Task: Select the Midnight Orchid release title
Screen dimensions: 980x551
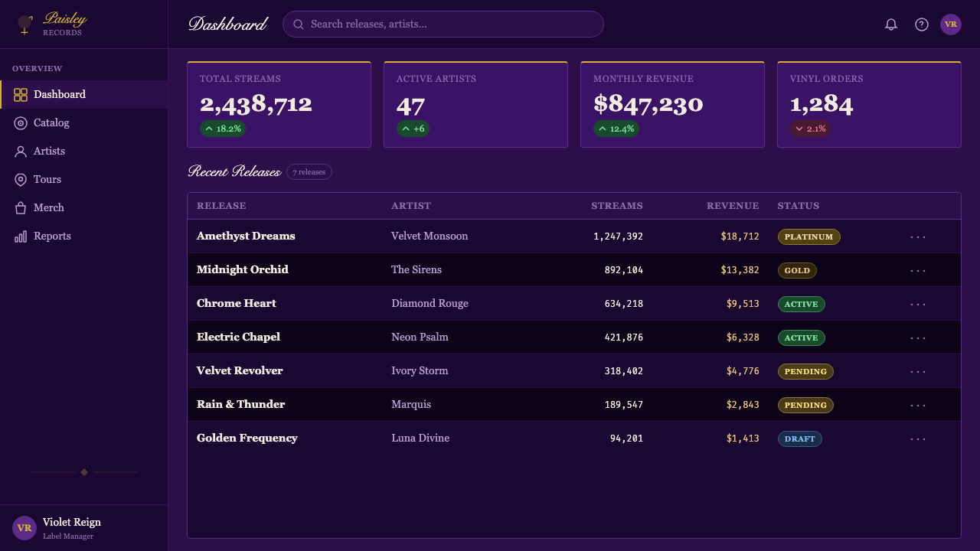Action: [x=243, y=269]
